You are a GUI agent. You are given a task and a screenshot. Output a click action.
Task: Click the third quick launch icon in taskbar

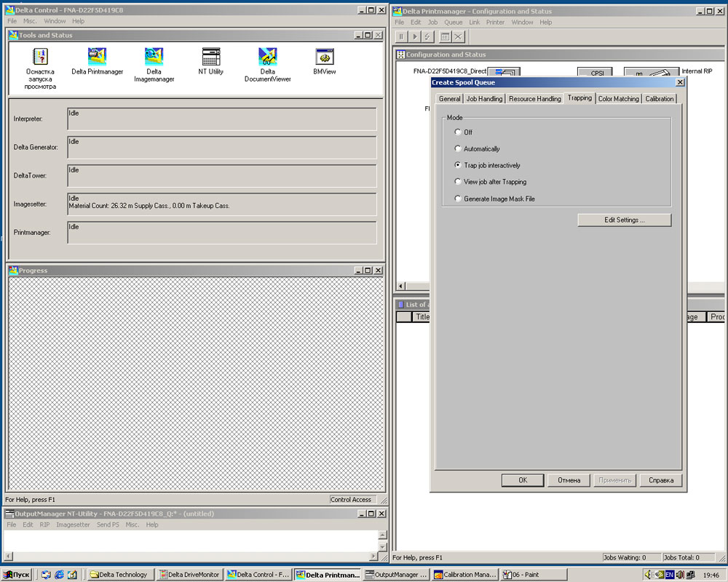coord(72,575)
